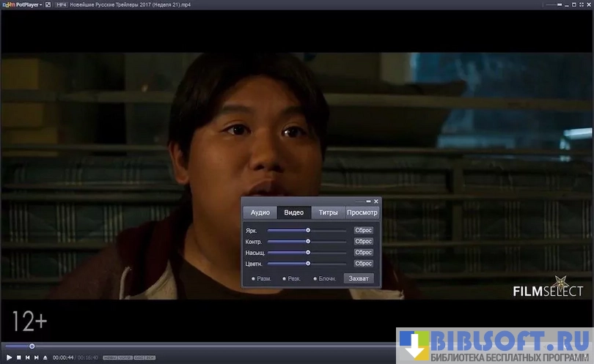Close the video control panel
Viewport: 594px width, 364px height.
click(376, 201)
